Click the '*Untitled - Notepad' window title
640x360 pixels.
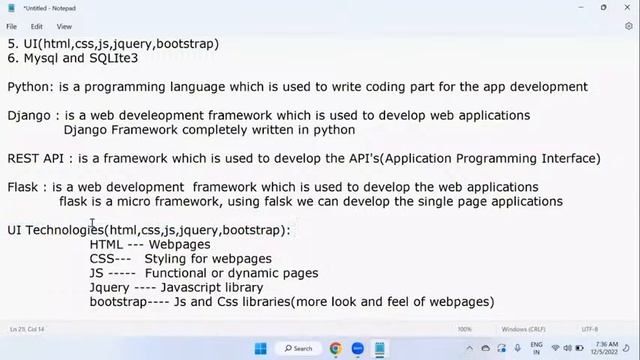(49, 8)
